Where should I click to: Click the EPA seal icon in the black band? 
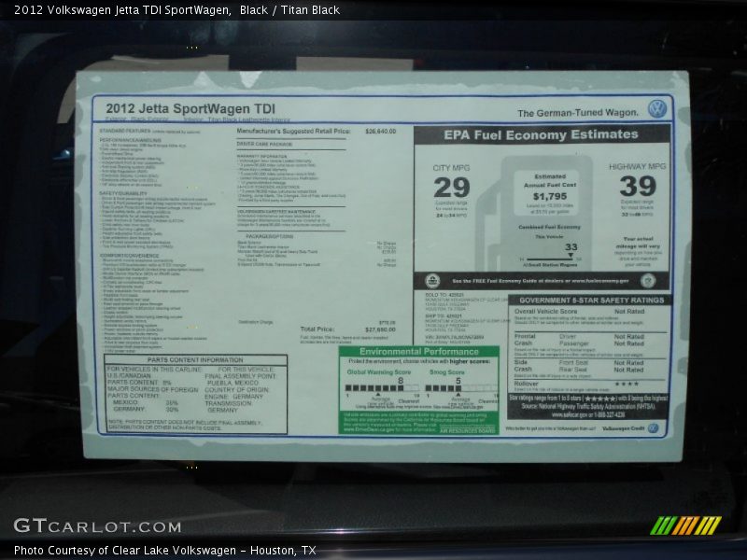point(432,281)
